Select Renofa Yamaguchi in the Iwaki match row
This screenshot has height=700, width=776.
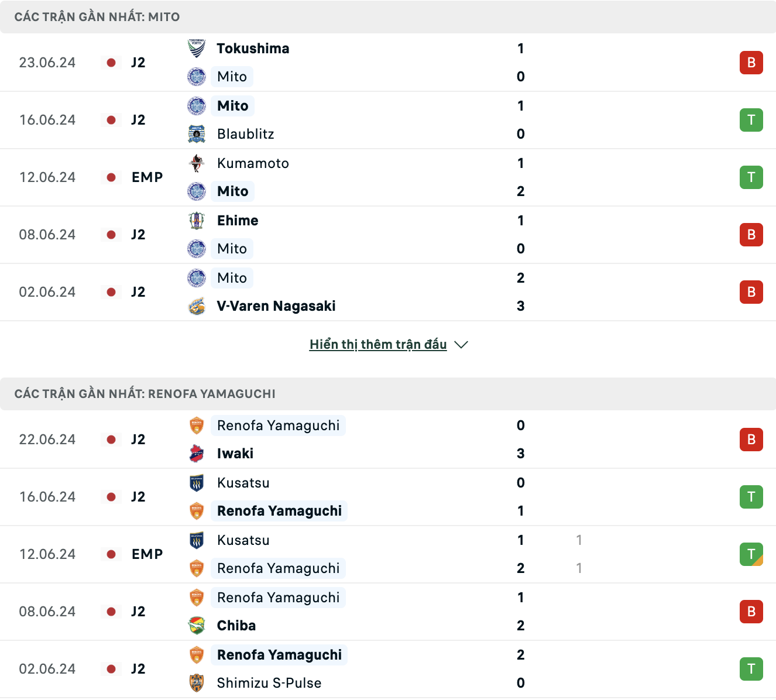(278, 426)
